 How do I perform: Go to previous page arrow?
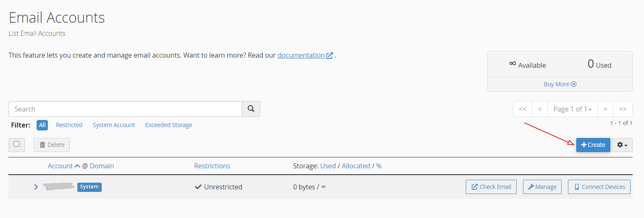pyautogui.click(x=540, y=109)
